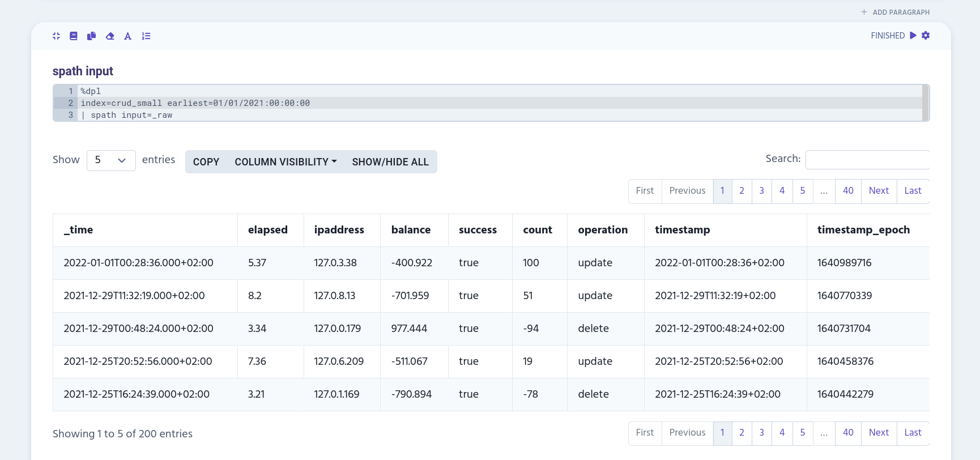The height and width of the screenshot is (460, 980).
Task: Click the font 'A' icon
Action: coord(128,36)
